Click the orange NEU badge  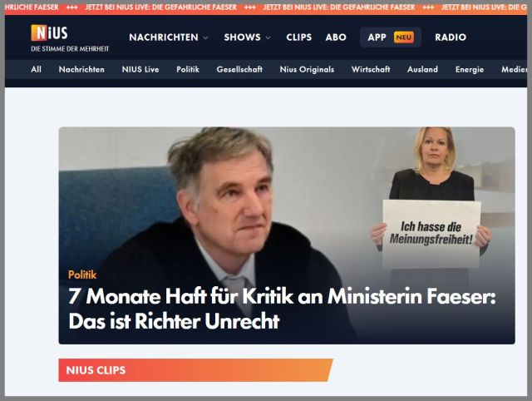404,37
